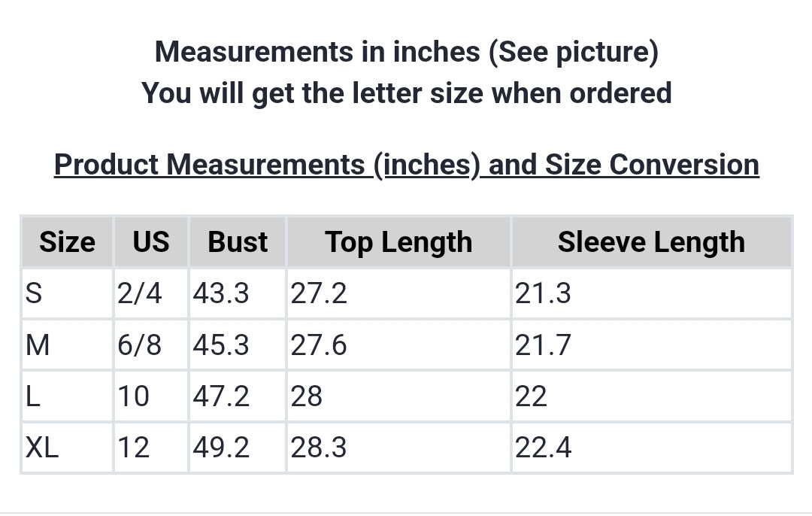Click the 'US' column header
Image resolution: width=812 pixels, height=516 pixels.
point(151,242)
